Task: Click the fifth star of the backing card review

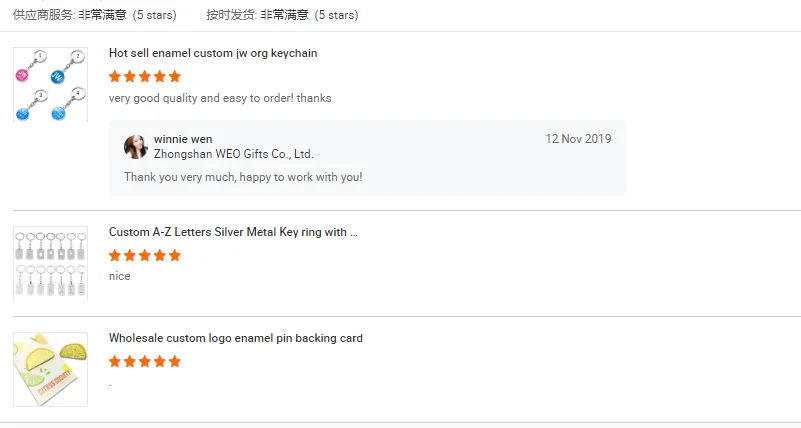Action: tap(175, 361)
